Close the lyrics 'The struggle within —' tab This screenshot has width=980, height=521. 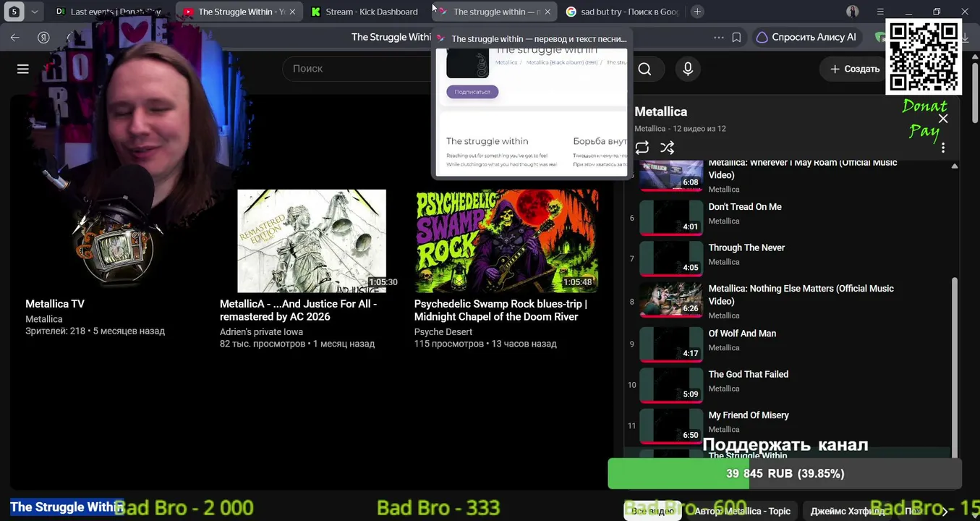(x=547, y=12)
